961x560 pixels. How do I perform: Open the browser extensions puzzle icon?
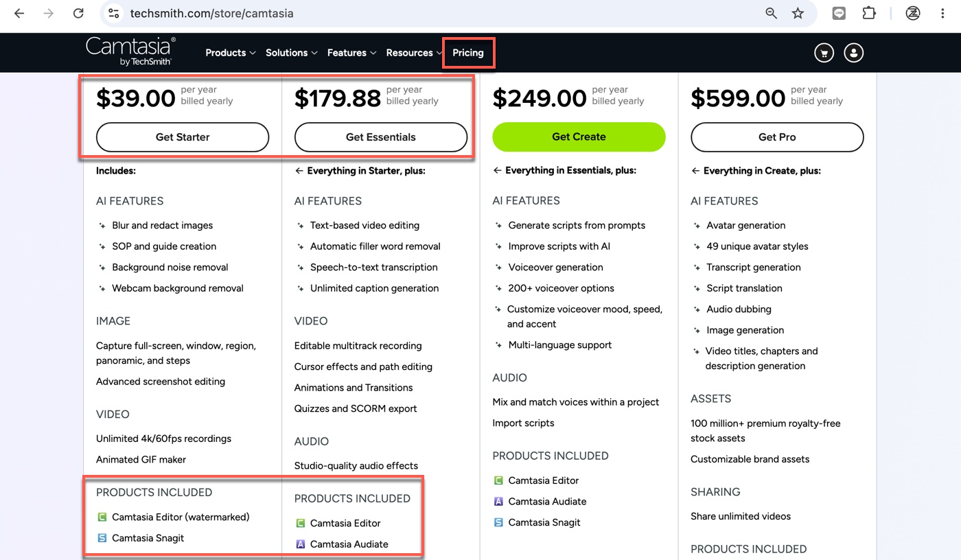pos(869,13)
